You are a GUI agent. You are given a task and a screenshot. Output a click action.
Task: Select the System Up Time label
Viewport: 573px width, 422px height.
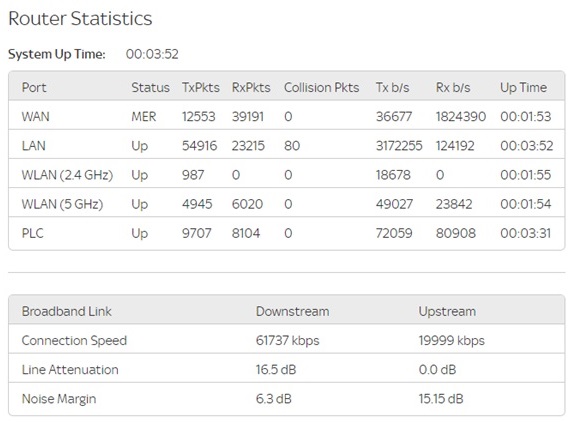57,54
